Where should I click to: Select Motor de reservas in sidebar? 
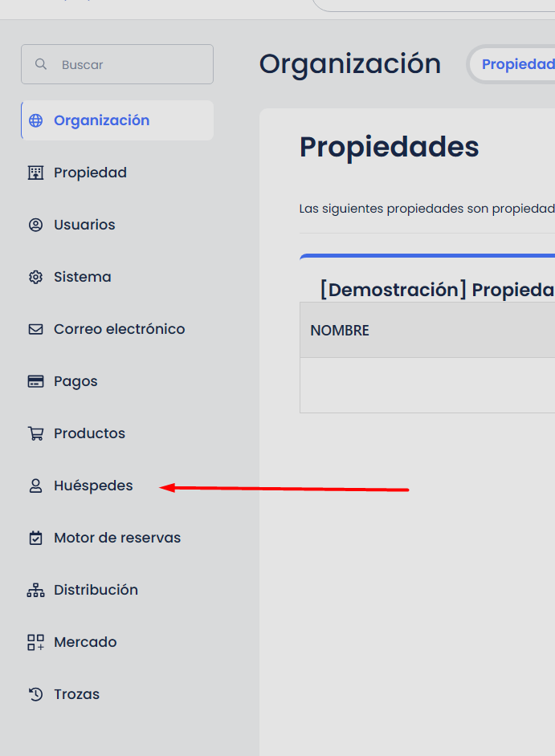(x=117, y=538)
